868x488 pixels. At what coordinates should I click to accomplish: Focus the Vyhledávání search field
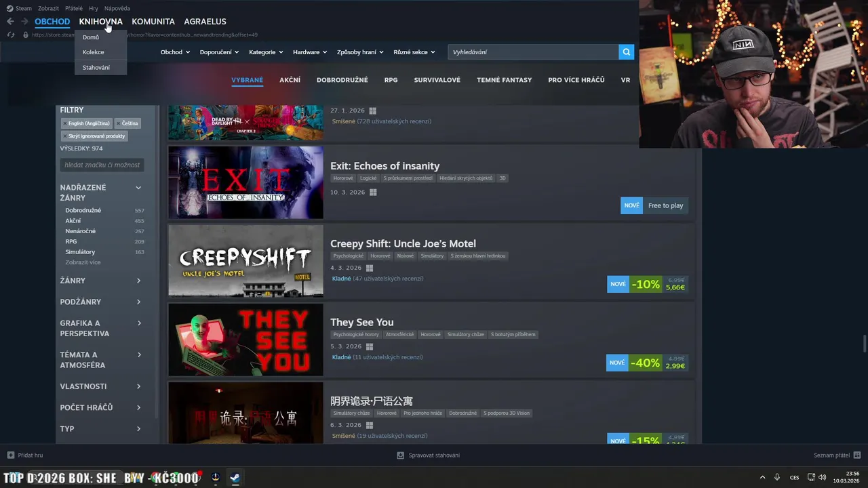(533, 52)
